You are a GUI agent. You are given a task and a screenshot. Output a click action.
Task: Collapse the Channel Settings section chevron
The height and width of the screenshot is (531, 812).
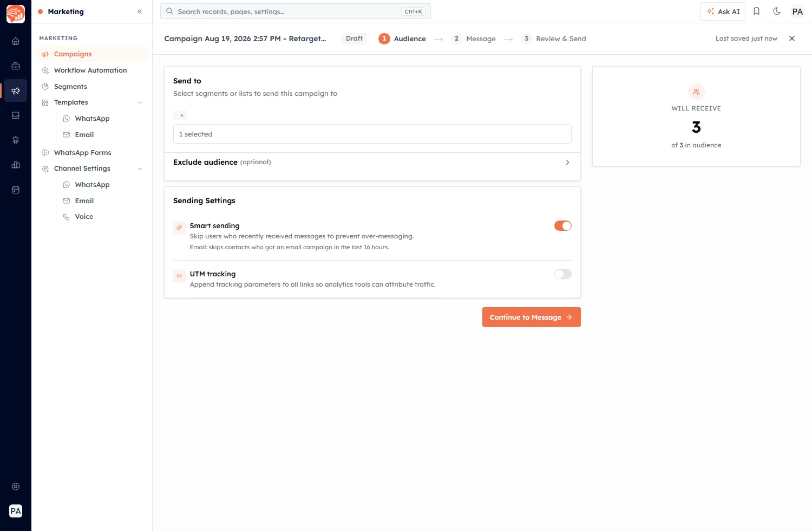(140, 169)
